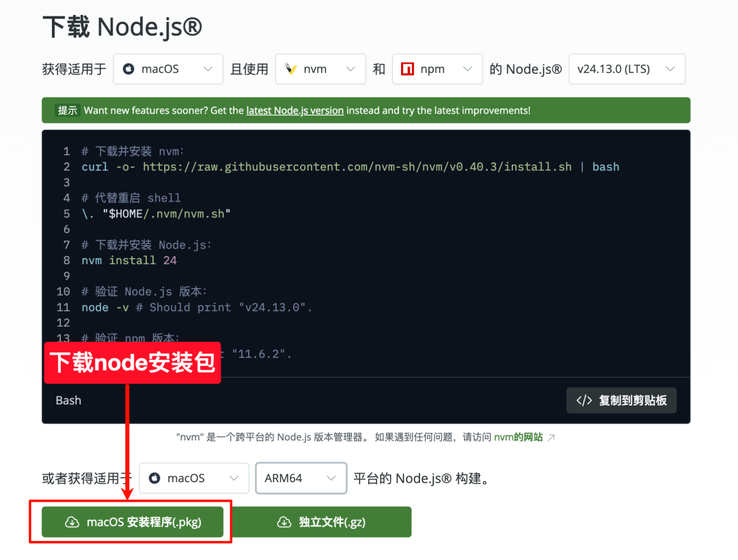This screenshot has height=560, width=738.
Task: Download the 独立文件(.gz) standalone file
Action: [321, 522]
